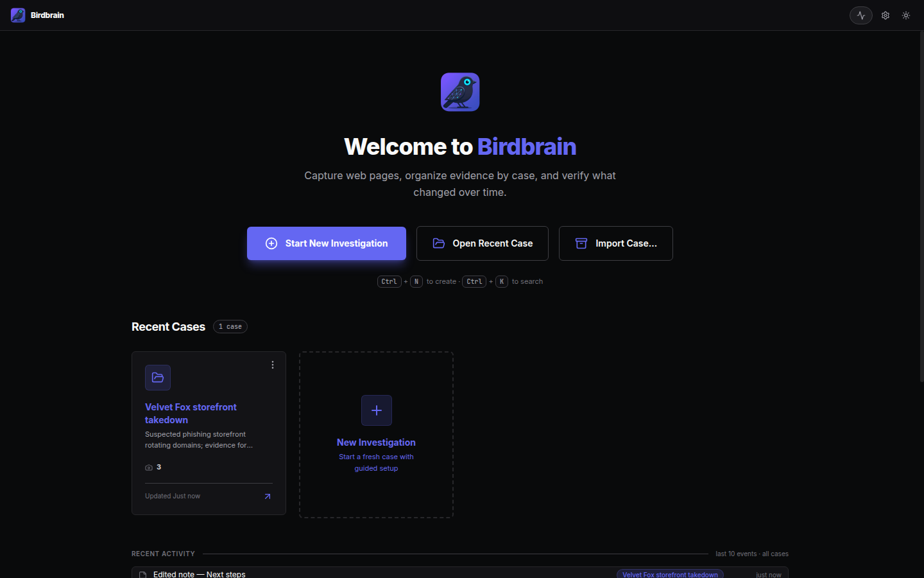Click the Birdbrain logo in the header

click(18, 15)
